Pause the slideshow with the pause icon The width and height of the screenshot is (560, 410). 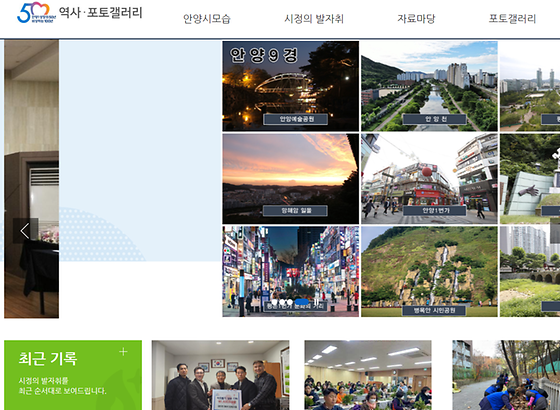[x=316, y=302]
